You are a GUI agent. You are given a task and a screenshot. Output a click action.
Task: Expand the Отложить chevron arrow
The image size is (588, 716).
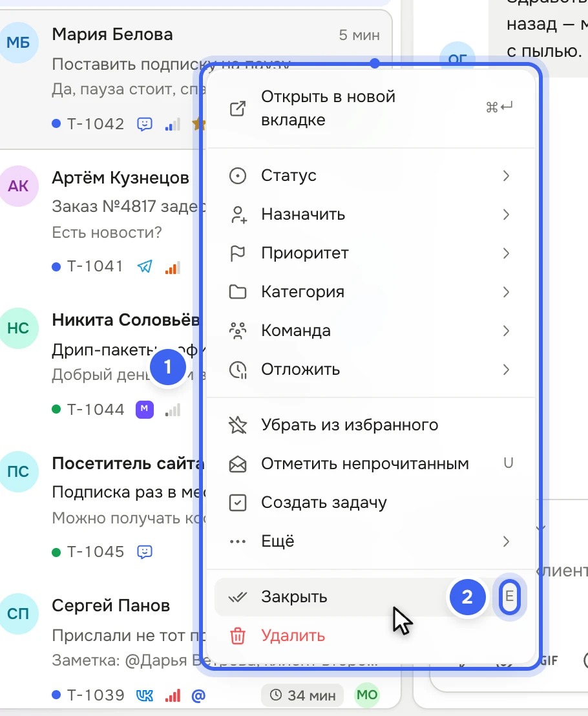coord(506,370)
